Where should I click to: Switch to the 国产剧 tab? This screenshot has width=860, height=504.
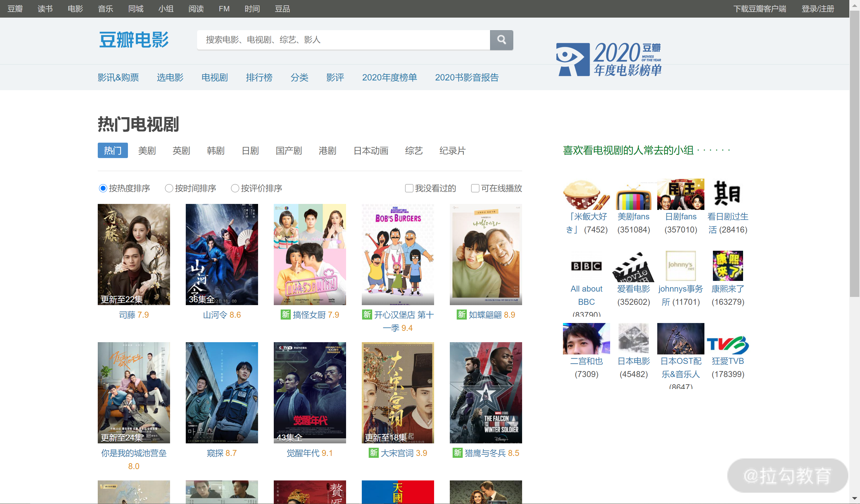coord(289,151)
